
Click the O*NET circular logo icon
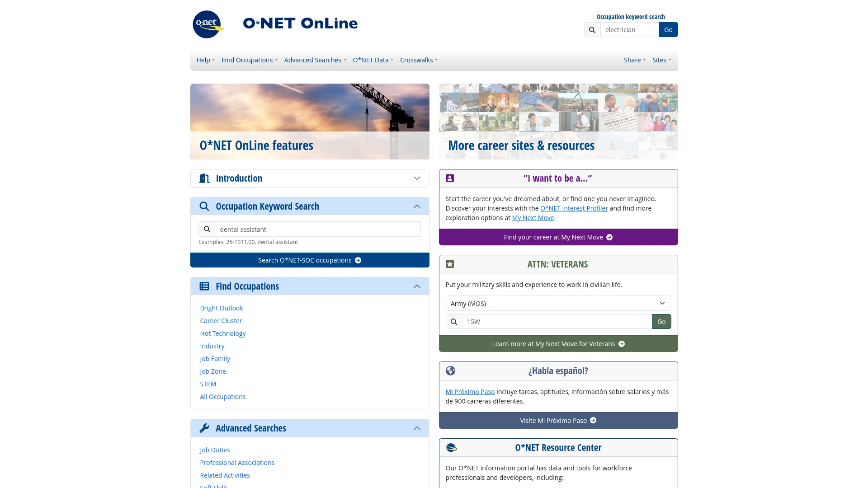click(x=208, y=24)
